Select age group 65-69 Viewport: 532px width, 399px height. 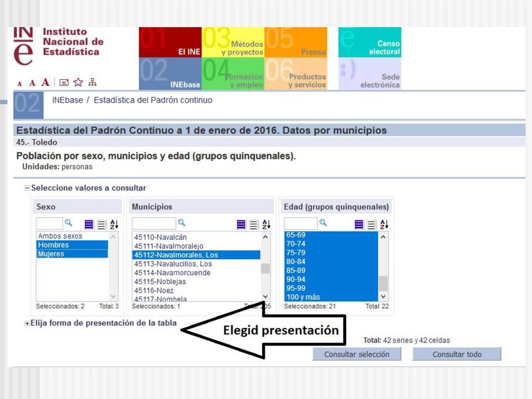331,235
